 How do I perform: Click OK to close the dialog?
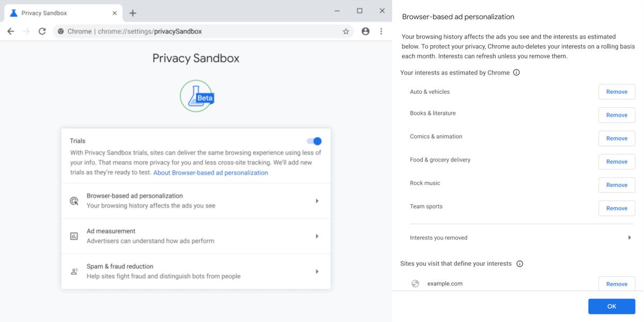612,306
